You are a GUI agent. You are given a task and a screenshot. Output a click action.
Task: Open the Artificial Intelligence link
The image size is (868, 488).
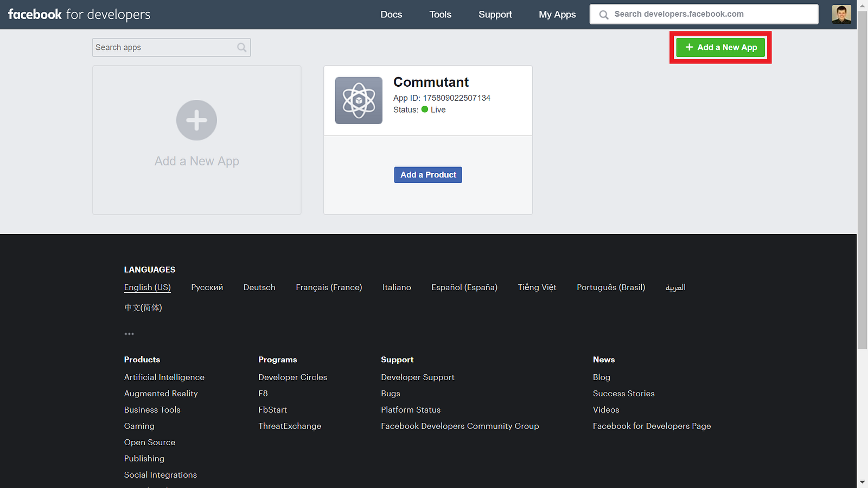click(x=164, y=377)
